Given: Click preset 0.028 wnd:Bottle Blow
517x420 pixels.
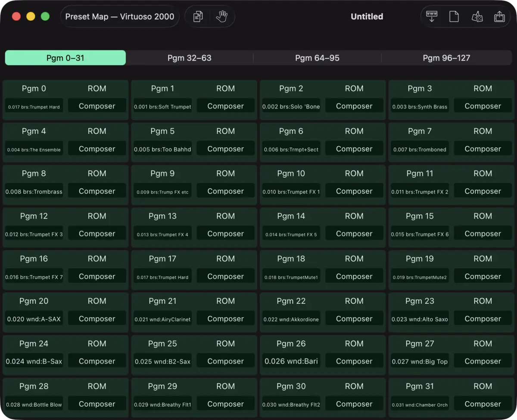Looking at the screenshot, I should (x=34, y=404).
